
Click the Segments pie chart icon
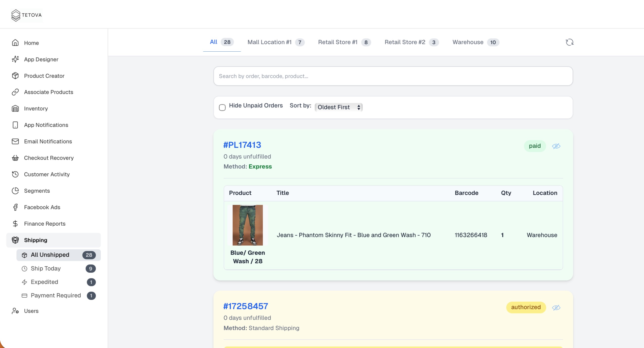[x=15, y=191]
